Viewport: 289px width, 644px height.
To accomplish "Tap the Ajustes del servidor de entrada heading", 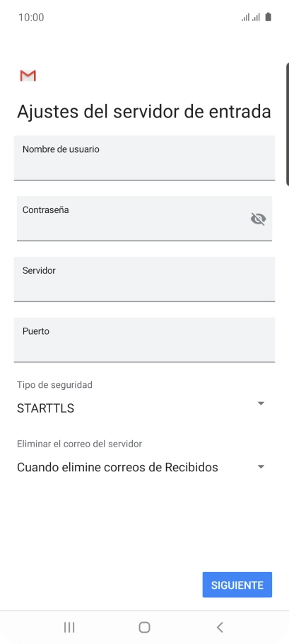I will pos(144,112).
